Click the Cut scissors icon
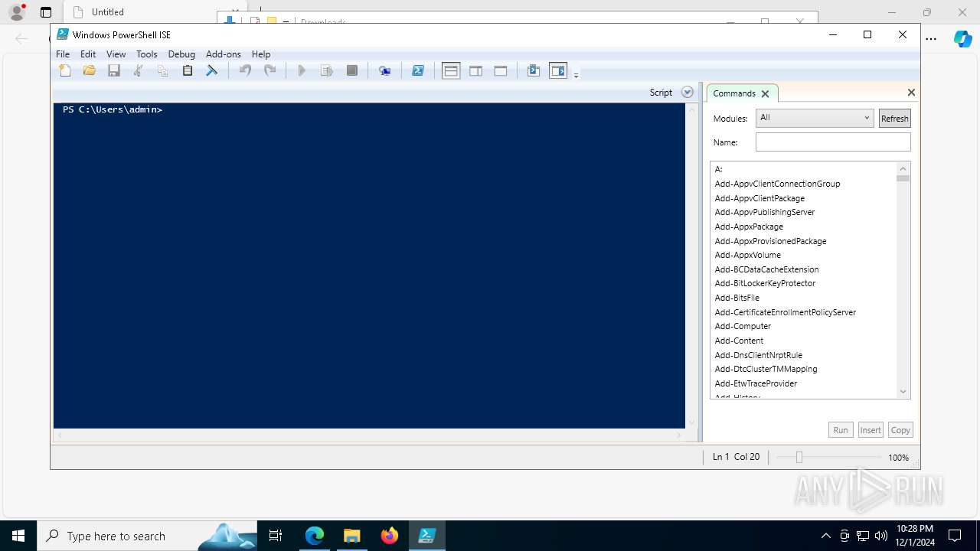The image size is (980, 551). [x=139, y=71]
